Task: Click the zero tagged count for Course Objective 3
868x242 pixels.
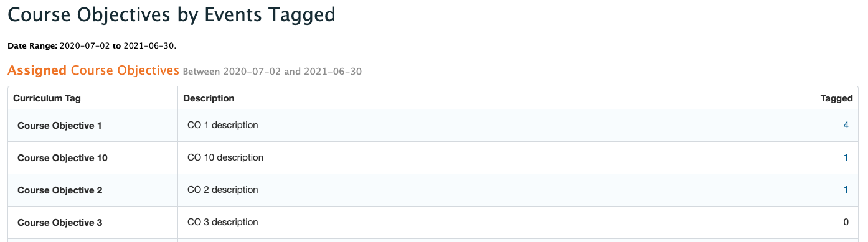Action: pos(846,222)
